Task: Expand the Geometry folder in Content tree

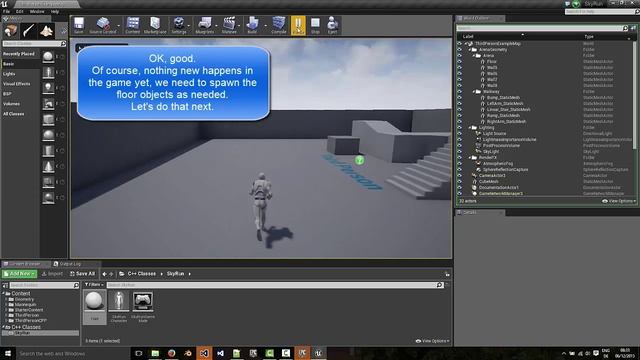Action: [6, 299]
